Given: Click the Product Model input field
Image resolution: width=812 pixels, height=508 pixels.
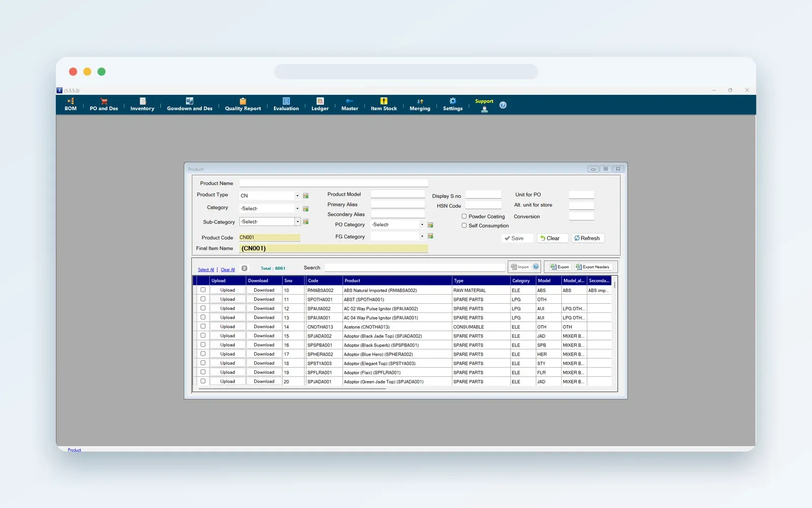Looking at the screenshot, I should 397,194.
